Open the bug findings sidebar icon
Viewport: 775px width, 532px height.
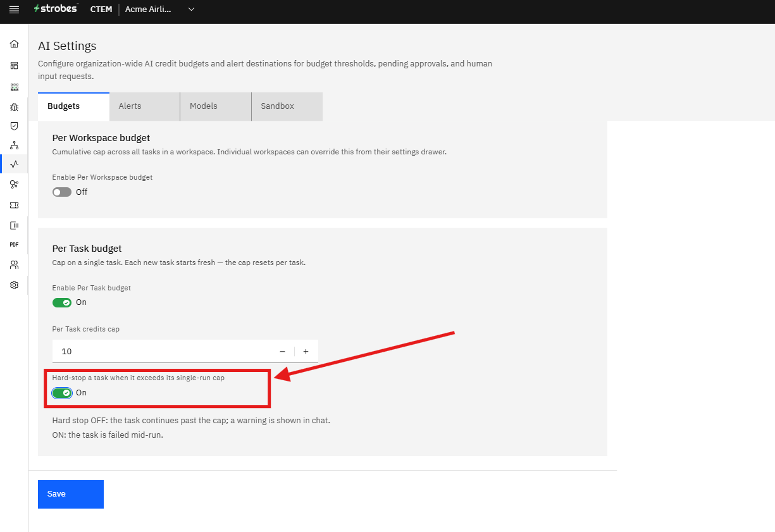click(x=14, y=106)
